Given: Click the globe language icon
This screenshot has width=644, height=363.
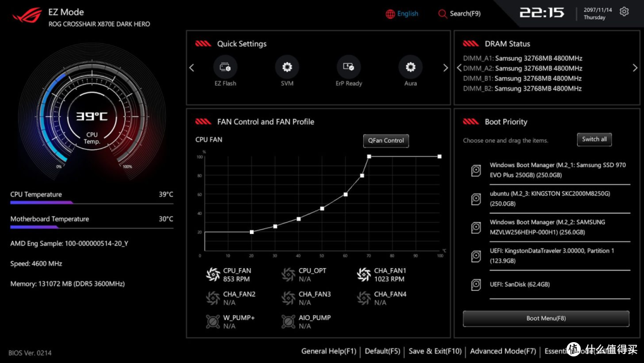Looking at the screenshot, I should pos(390,14).
